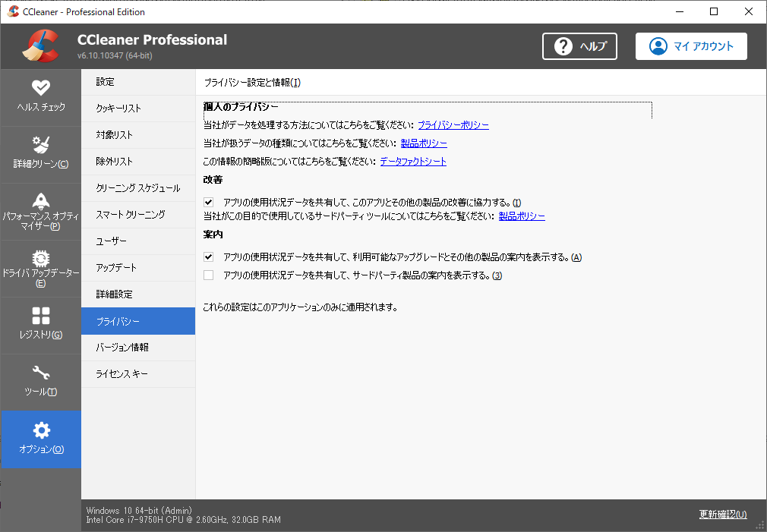
Task: Open the 設定 settings tab
Action: (x=138, y=82)
